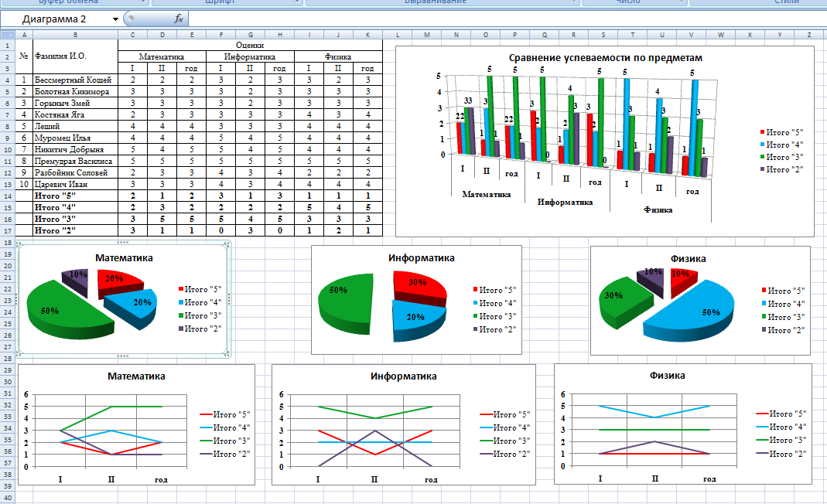The height and width of the screenshot is (504, 827).
Task: Select blue 50% slice in Физика pie
Action: pyautogui.click(x=691, y=311)
